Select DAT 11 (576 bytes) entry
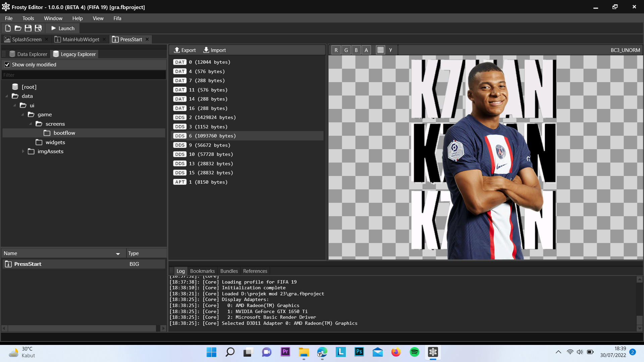 pyautogui.click(x=248, y=90)
